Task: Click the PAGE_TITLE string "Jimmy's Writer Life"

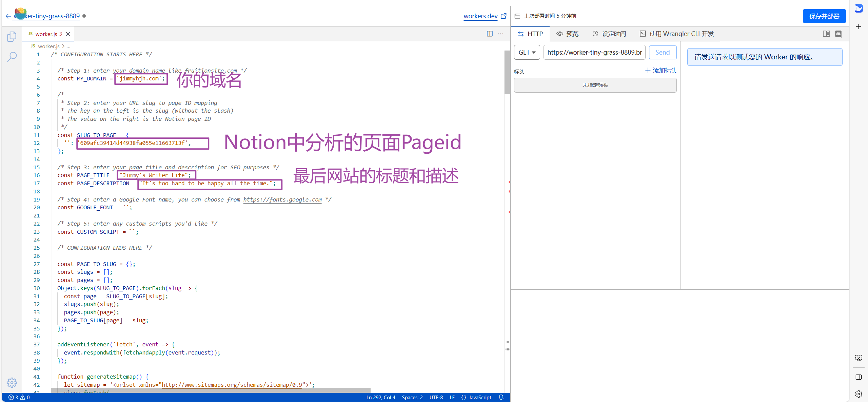Action: point(153,175)
